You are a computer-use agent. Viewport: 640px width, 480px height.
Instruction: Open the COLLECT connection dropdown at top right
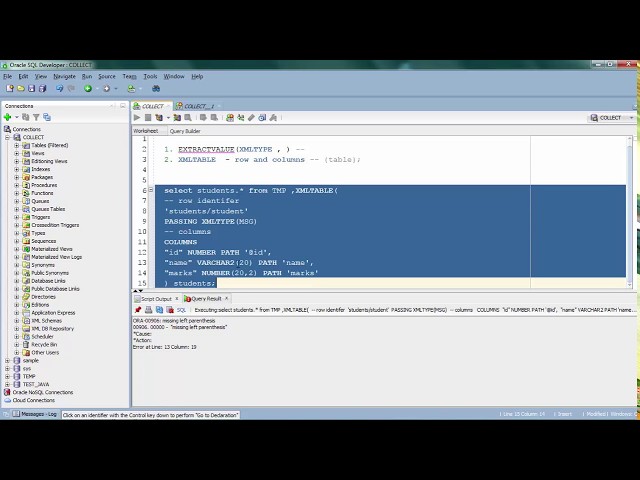631,118
